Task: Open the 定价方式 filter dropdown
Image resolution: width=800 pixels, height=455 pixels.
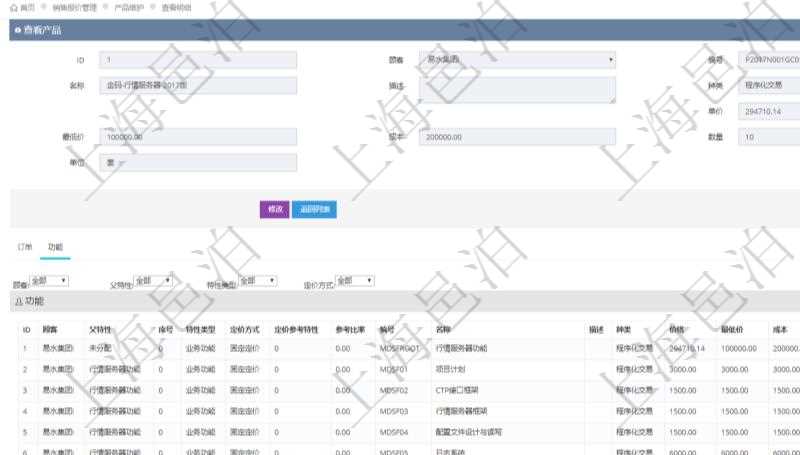Action: click(354, 281)
